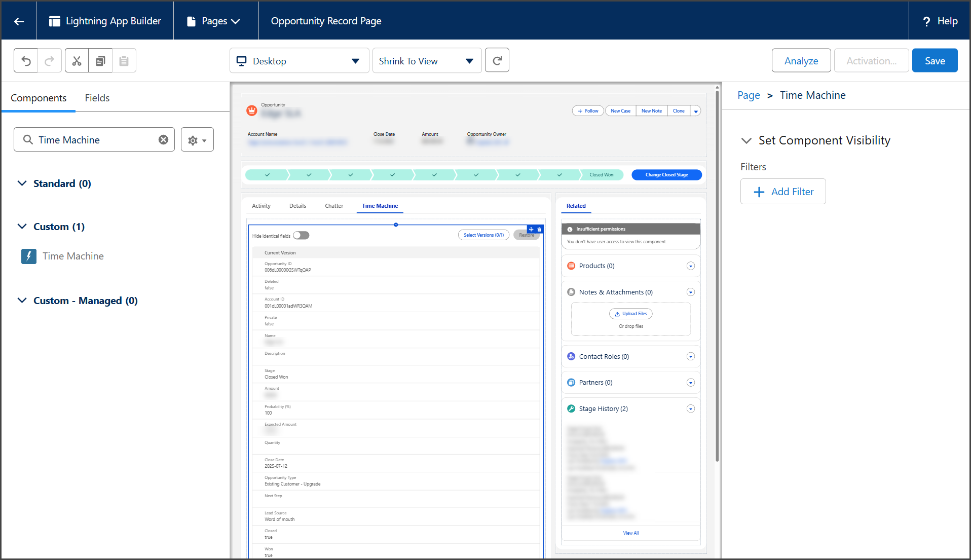Click the back arrow icon
Image resolution: width=971 pixels, height=560 pixels.
[19, 21]
